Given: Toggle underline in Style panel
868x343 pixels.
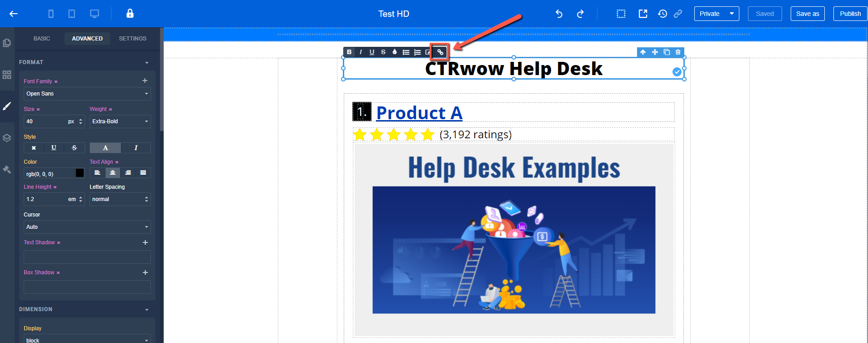Looking at the screenshot, I should [54, 148].
